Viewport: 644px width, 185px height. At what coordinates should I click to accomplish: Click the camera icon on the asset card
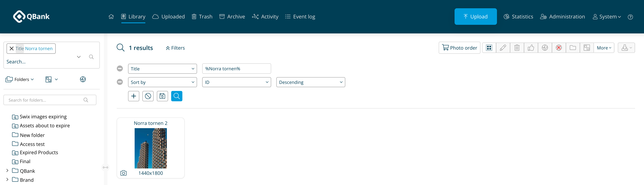point(123,173)
